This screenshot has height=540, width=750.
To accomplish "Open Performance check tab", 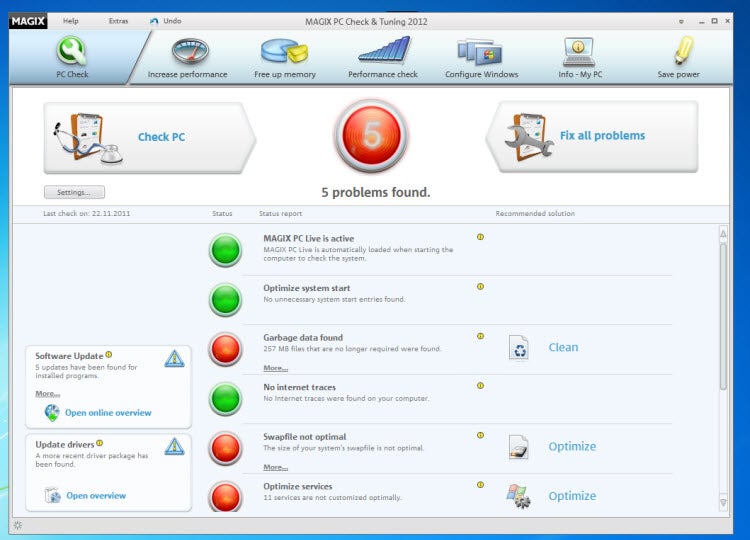I will point(383,58).
